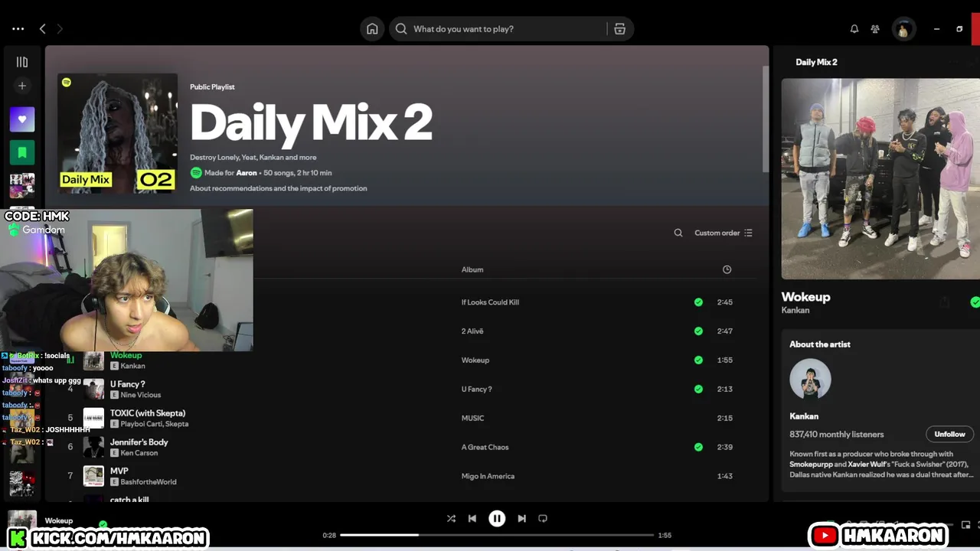The height and width of the screenshot is (551, 980).
Task: Open the album 2 Alivë
Action: [472, 331]
